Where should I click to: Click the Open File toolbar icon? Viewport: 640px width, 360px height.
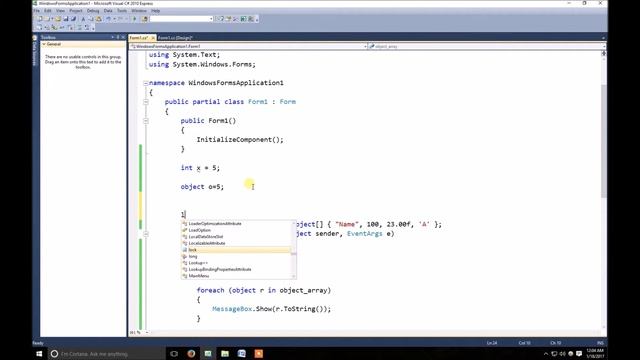(x=58, y=19)
